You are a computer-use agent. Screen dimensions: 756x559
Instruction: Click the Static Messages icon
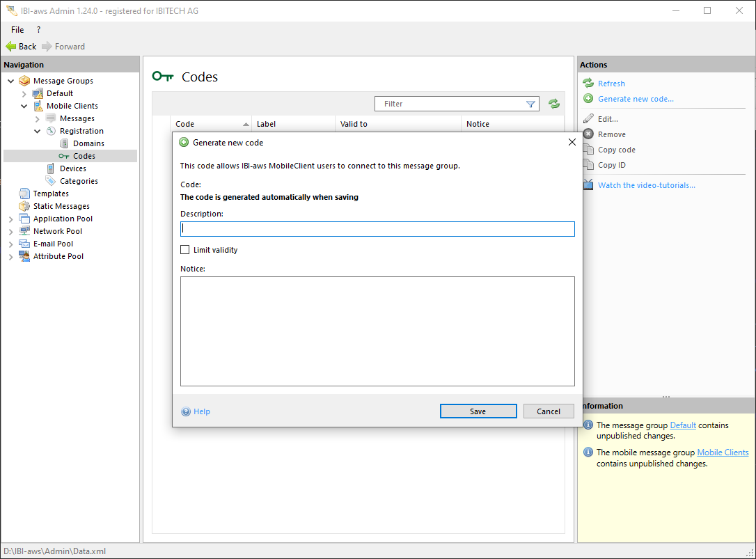coord(24,206)
